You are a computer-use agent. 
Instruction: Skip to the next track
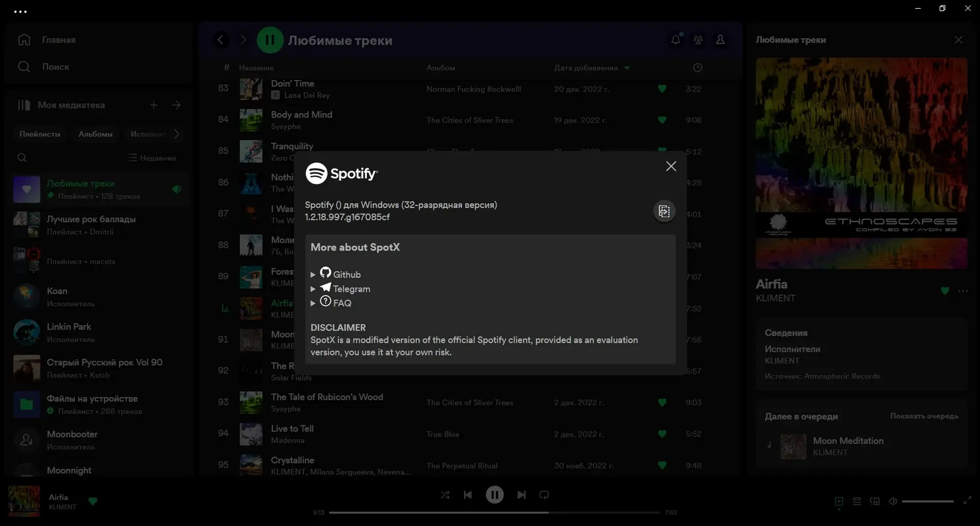pos(521,495)
